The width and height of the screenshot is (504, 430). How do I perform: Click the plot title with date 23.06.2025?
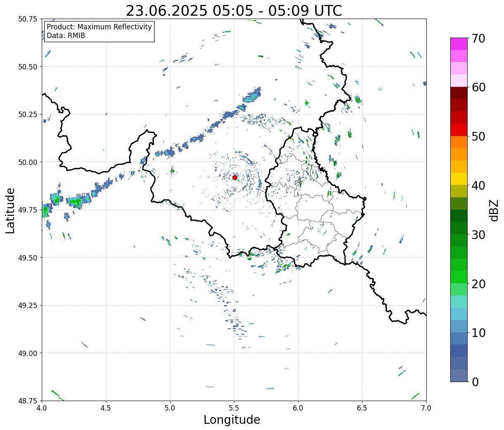[x=234, y=10]
